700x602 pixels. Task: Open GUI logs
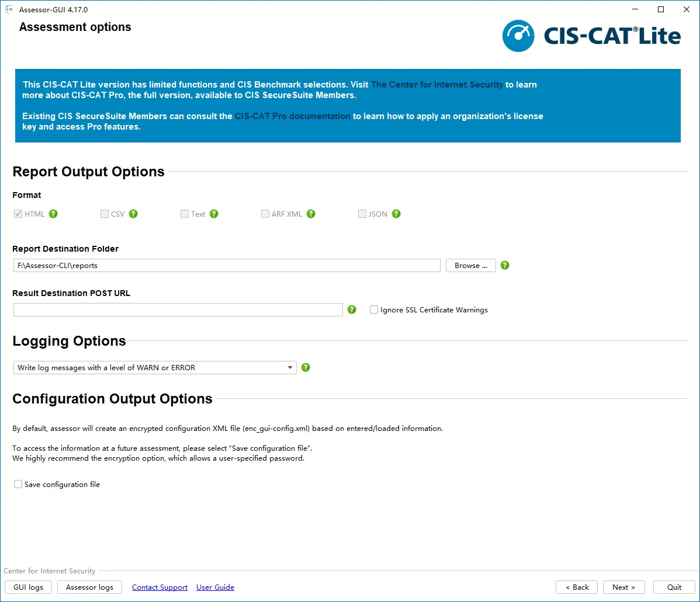coord(28,587)
